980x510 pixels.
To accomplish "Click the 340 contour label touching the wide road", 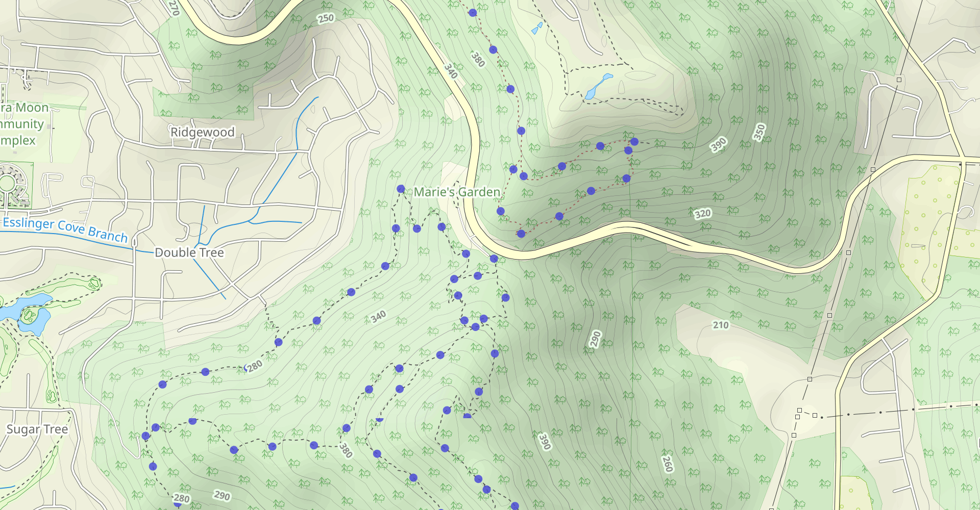I will [450, 71].
